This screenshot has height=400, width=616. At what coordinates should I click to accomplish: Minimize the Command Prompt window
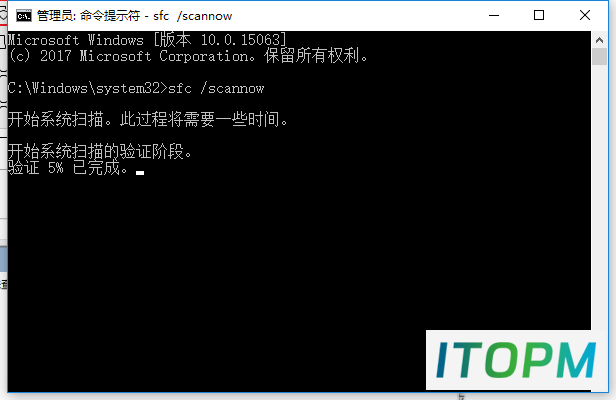(494, 16)
